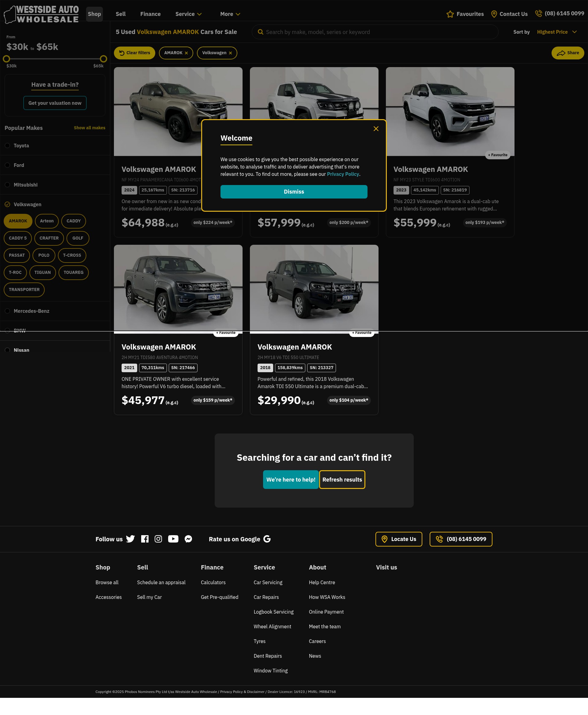Open Careers footer link

[317, 641]
